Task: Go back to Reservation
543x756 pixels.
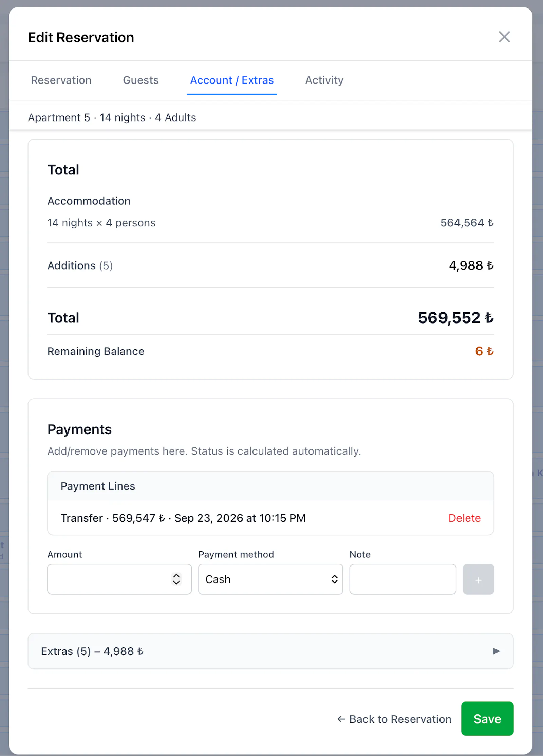Action: (x=394, y=719)
